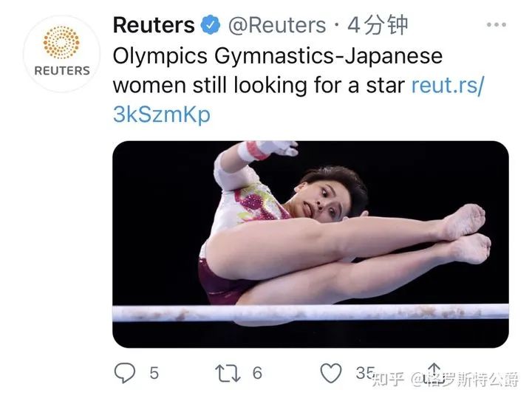Image resolution: width=532 pixels, height=401 pixels.
Task: Click the 3kSzmKp link text
Action: click(162, 114)
